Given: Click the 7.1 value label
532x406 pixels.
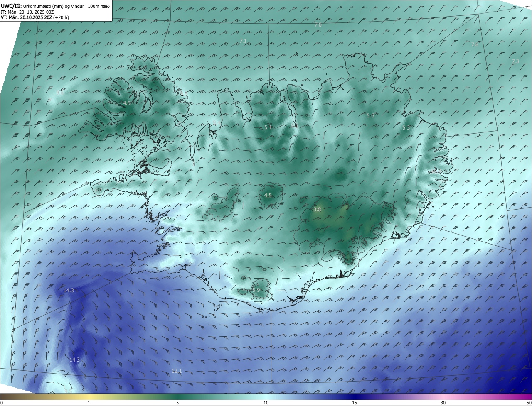Looking at the screenshot, I should 243,41.
